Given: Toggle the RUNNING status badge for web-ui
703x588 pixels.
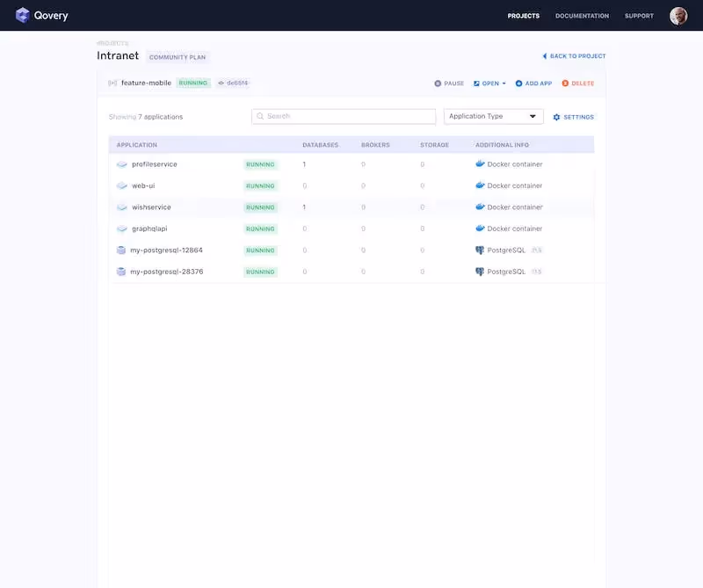Looking at the screenshot, I should 259,185.
